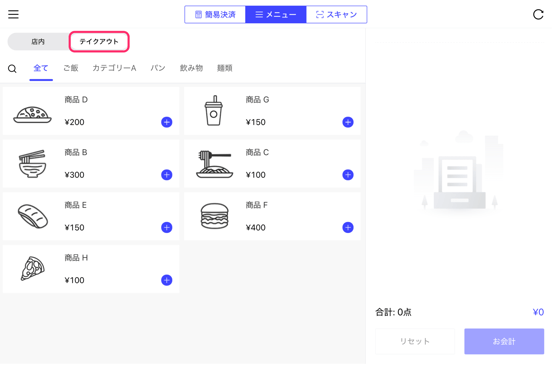
Task: Add 商品 B with its plus icon
Action: click(167, 175)
